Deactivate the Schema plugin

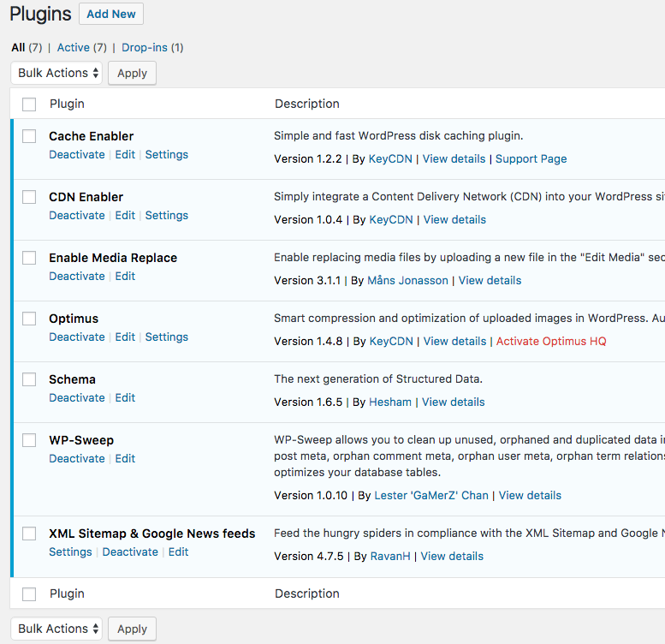77,397
